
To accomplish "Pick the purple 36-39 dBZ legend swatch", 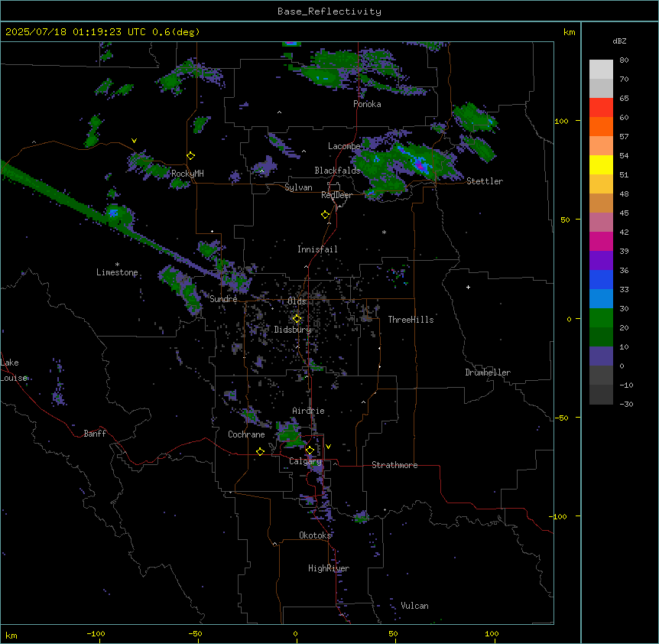I will point(601,261).
